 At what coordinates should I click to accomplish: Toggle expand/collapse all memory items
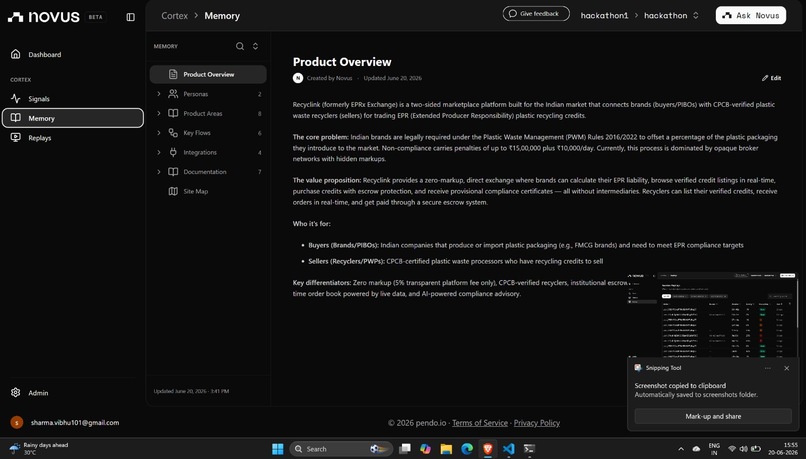(255, 46)
